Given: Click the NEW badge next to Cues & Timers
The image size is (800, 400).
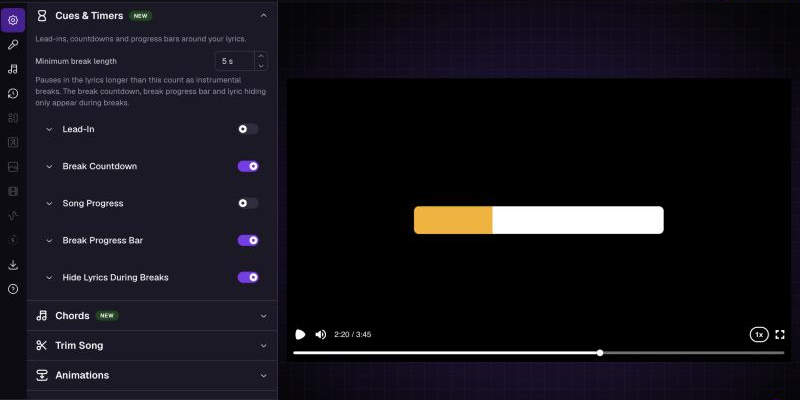Looking at the screenshot, I should click(x=140, y=16).
